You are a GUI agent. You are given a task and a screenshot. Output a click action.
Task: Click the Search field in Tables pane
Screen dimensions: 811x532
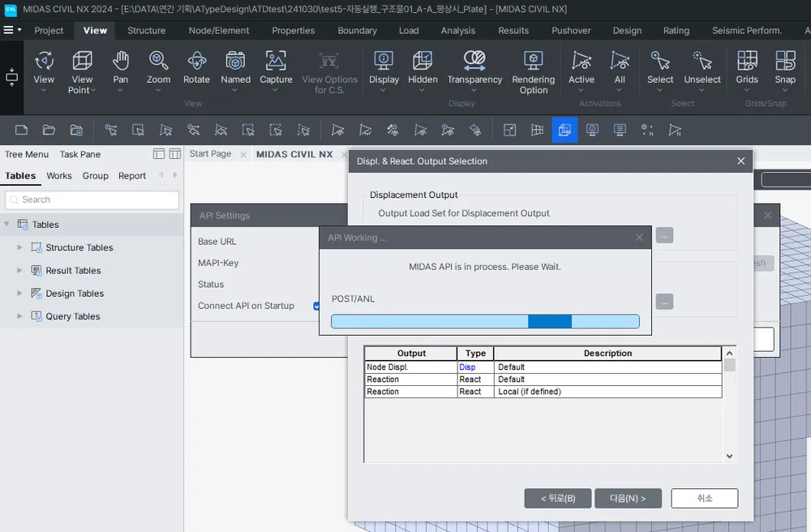(92, 199)
